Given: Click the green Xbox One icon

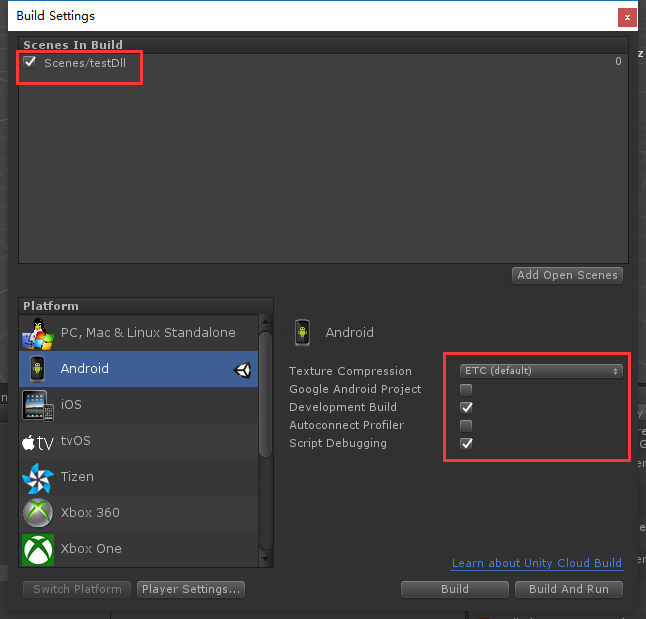Looking at the screenshot, I should tap(37, 550).
